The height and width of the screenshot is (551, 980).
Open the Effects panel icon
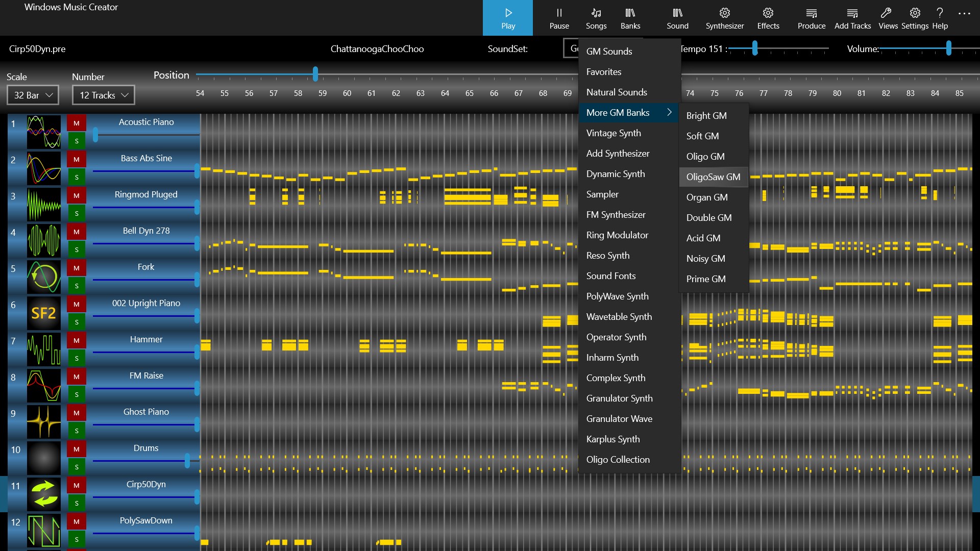768,13
